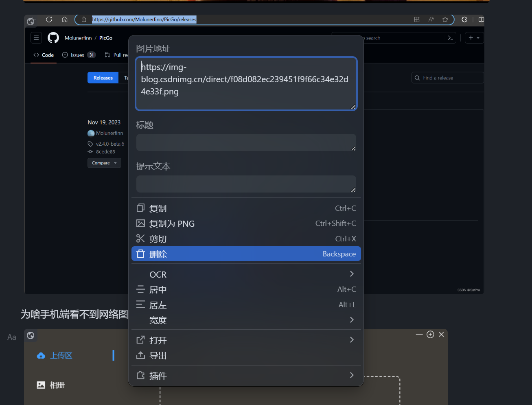Click the globe icon on the 上传区 image
Image resolution: width=532 pixels, height=405 pixels.
(x=31, y=335)
